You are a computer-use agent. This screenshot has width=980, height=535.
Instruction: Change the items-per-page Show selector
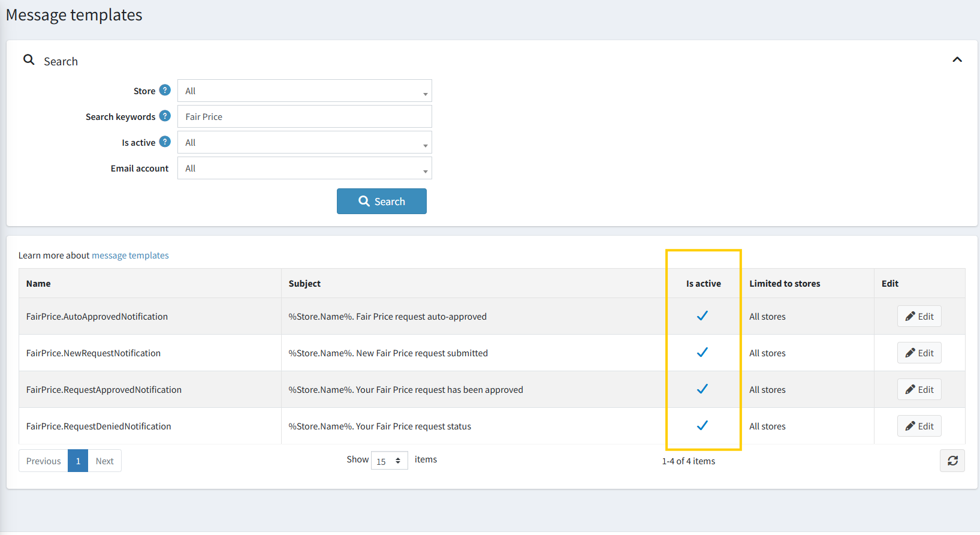click(x=389, y=461)
